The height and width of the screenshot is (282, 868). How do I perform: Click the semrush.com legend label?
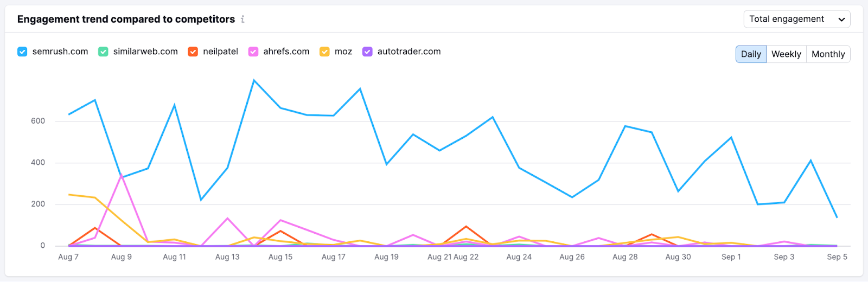click(60, 52)
